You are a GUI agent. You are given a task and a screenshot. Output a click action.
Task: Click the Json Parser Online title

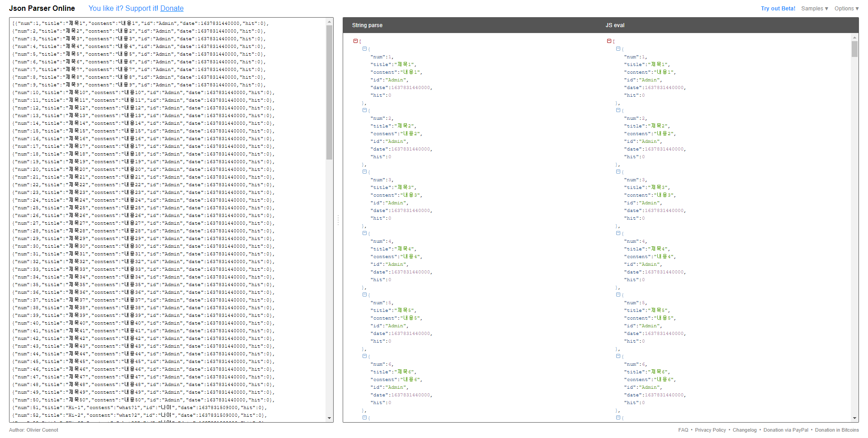coord(42,8)
